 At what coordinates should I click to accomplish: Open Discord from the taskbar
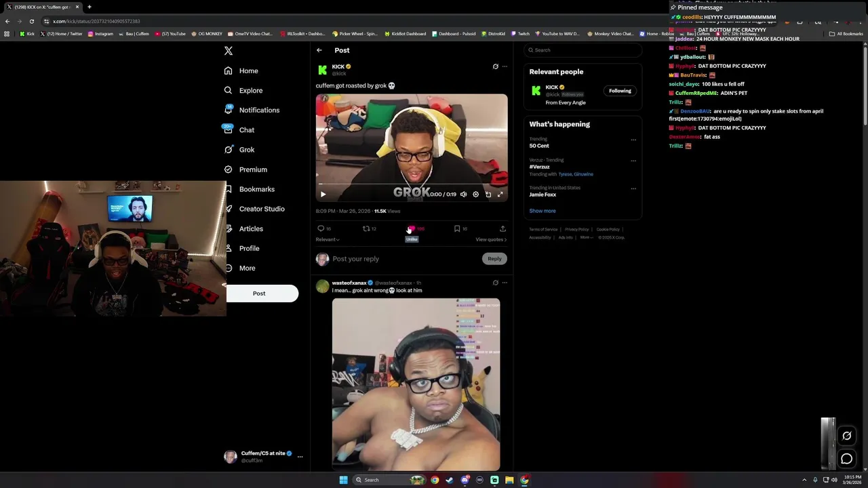(465, 480)
